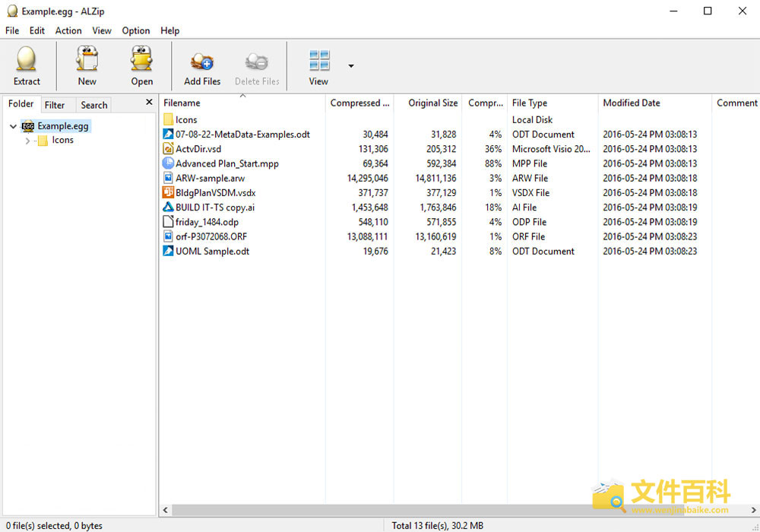
Task: Click the Add Files icon
Action: pos(202,62)
